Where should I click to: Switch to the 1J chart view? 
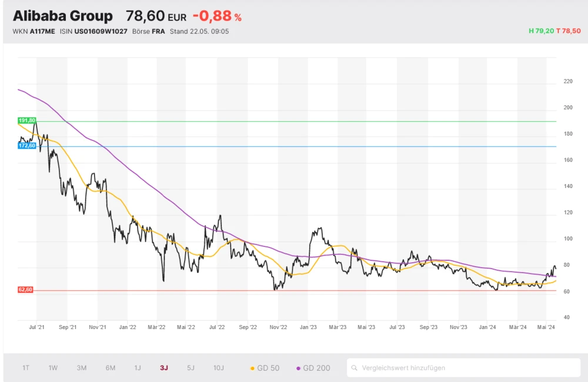point(137,368)
